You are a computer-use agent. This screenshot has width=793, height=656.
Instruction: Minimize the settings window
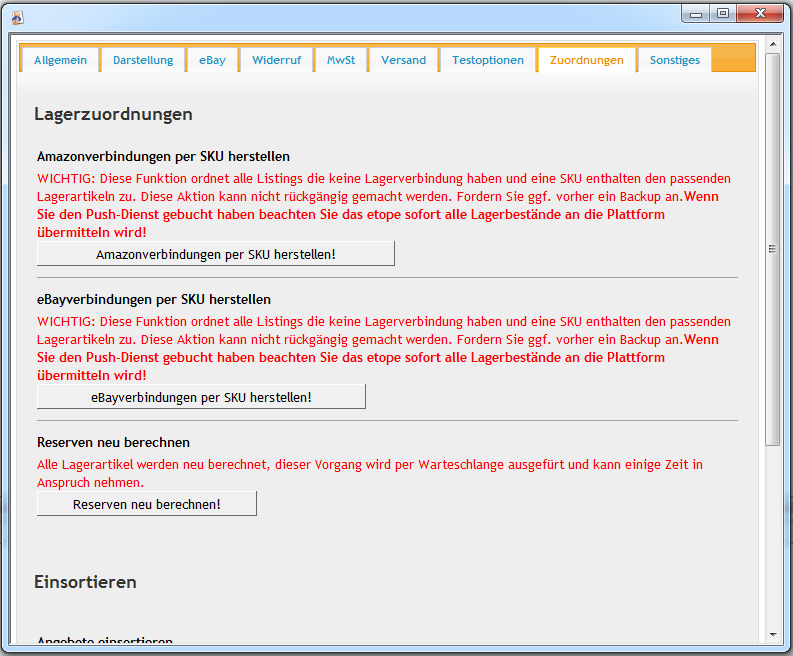coord(696,14)
